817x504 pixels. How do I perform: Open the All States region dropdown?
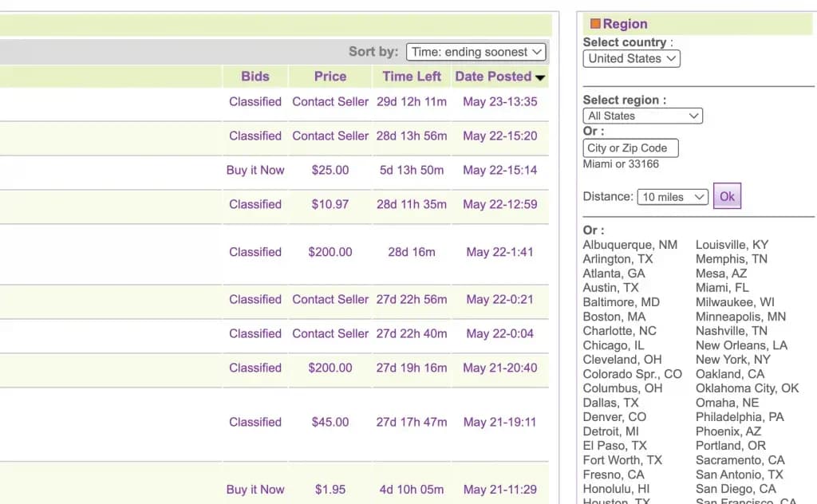[x=642, y=116]
